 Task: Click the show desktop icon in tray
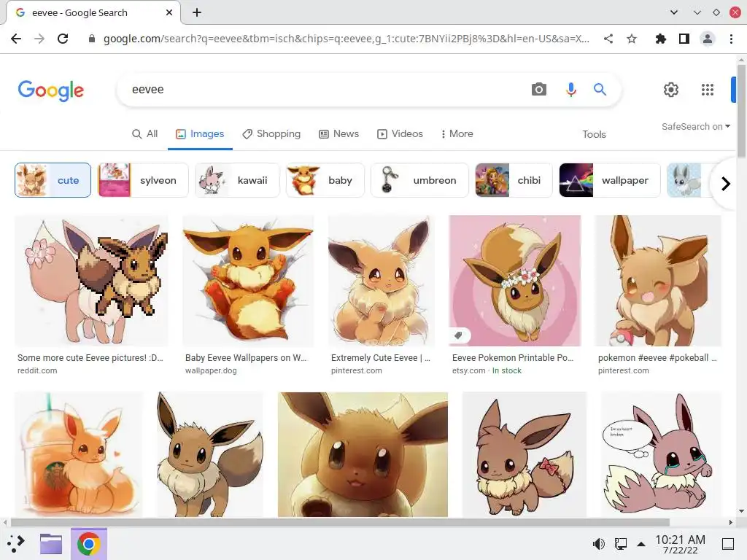coord(728,543)
